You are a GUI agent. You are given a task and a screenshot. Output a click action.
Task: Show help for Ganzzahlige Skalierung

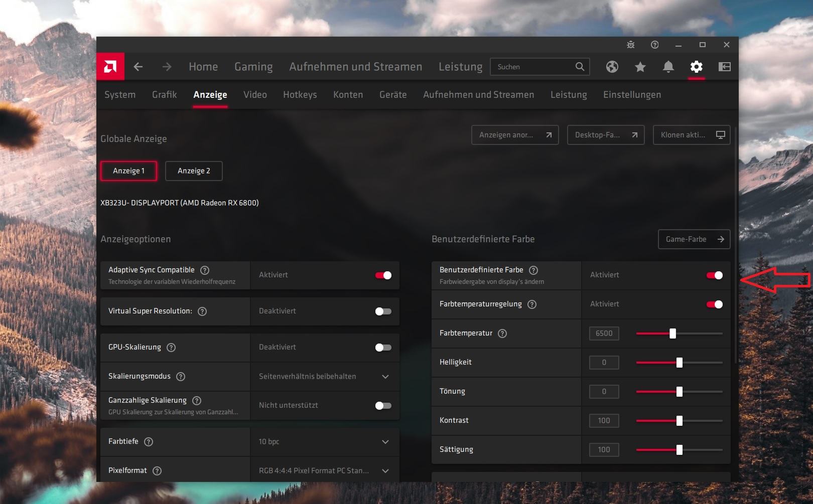[197, 401]
